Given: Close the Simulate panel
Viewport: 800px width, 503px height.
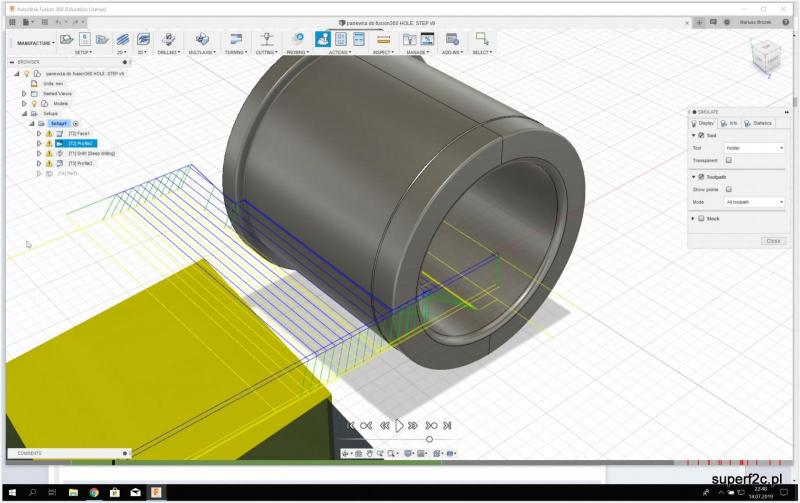Looking at the screenshot, I should 772,241.
